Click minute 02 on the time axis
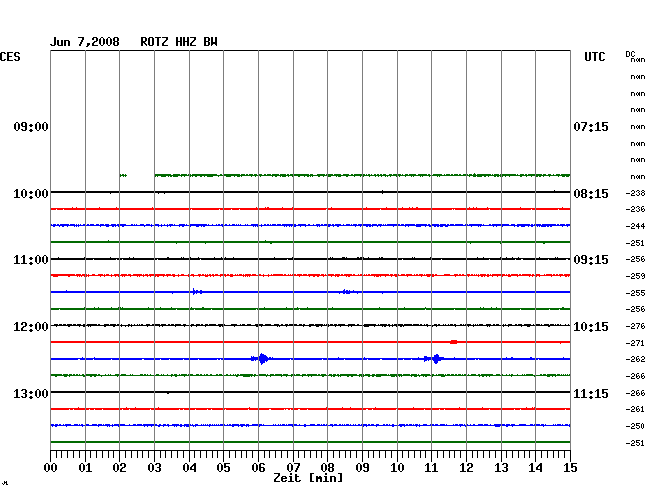This screenshot has width=650, height=494. click(119, 468)
